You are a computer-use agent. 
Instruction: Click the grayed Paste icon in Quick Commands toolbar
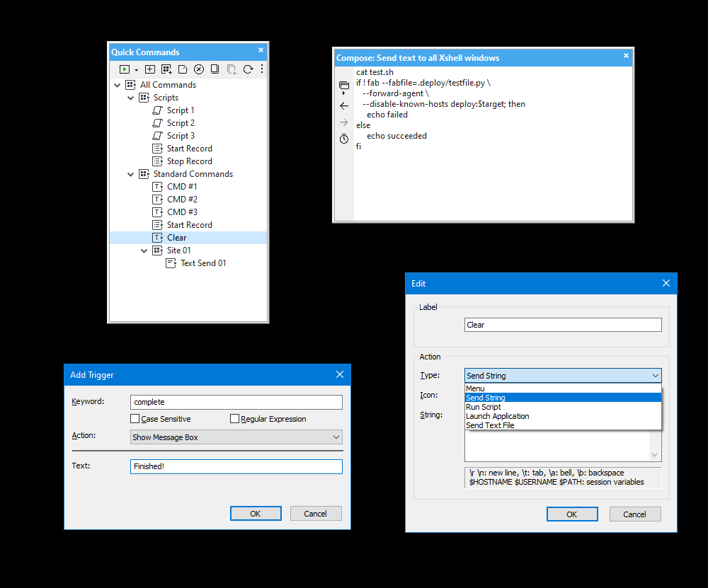[x=232, y=69]
